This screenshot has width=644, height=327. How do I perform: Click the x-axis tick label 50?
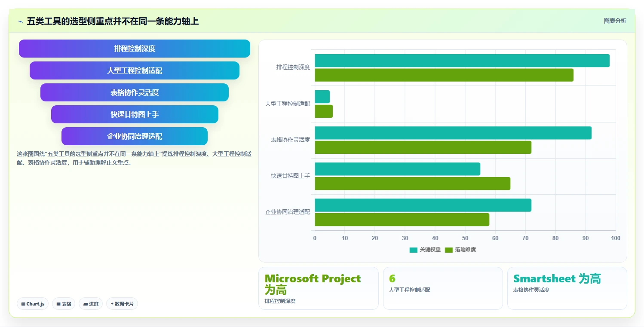(x=465, y=238)
